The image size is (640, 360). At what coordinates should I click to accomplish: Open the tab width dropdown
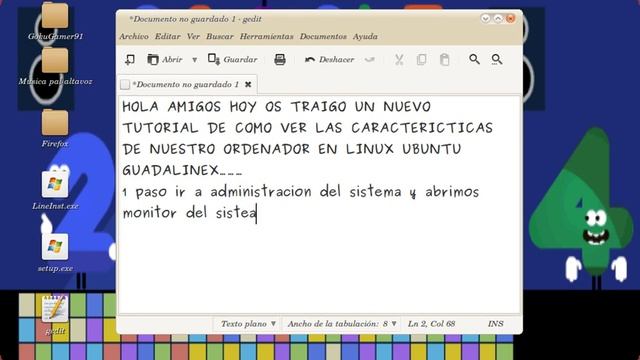pyautogui.click(x=342, y=324)
